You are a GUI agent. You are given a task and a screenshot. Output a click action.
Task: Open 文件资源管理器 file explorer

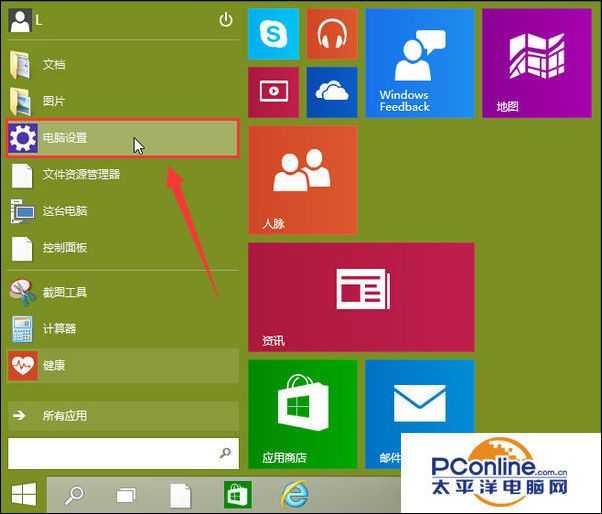(x=123, y=175)
